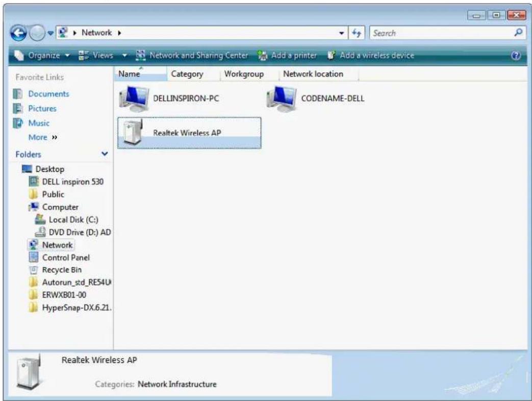Click the Public folder icon in tree
Image resolution: width=532 pixels, height=401 pixels.
point(33,194)
